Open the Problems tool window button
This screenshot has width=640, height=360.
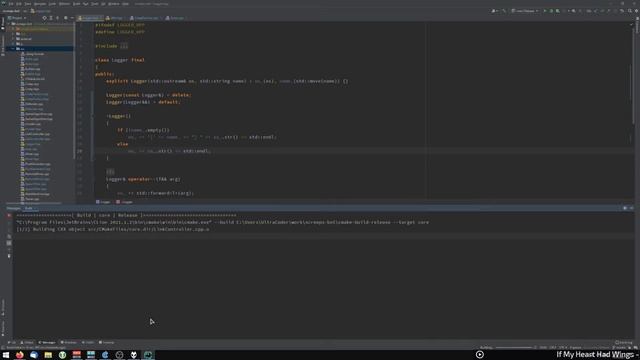click(69, 342)
